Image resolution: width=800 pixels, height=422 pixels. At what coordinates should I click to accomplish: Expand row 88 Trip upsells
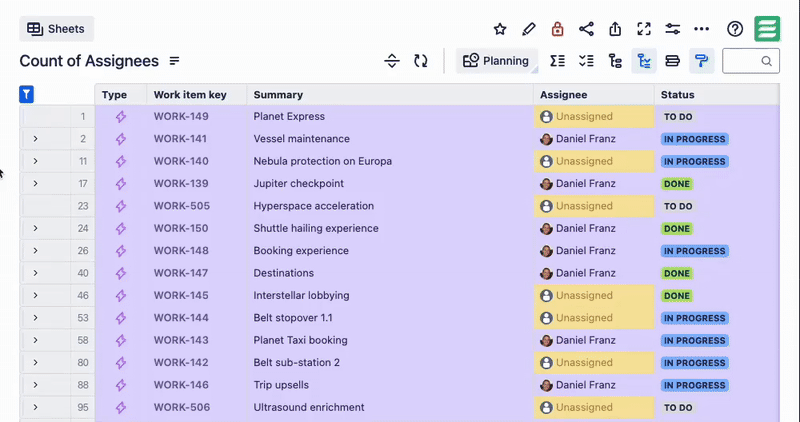coord(35,385)
